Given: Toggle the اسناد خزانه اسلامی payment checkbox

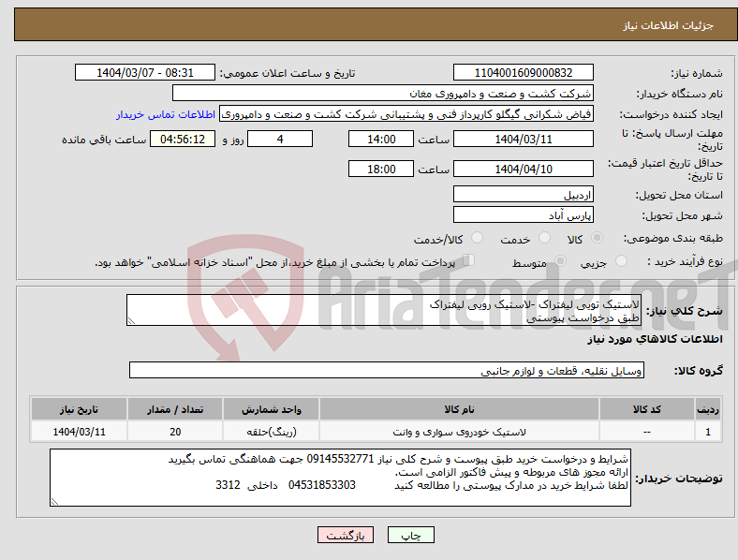Looking at the screenshot, I should [x=469, y=260].
